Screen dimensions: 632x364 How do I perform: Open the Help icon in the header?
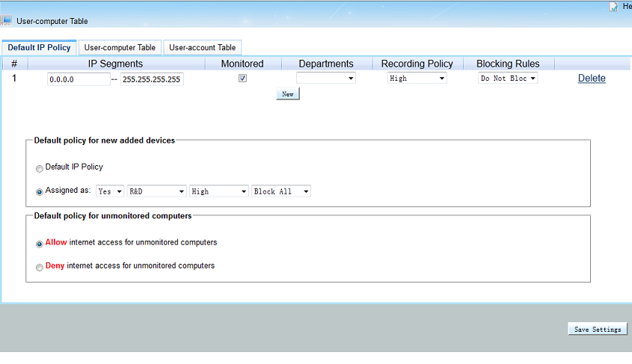coord(613,7)
